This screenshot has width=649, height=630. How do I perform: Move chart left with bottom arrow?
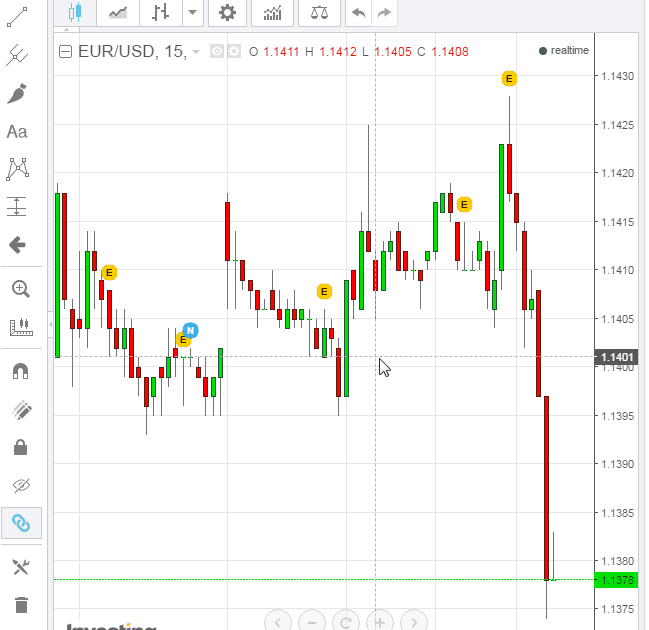[278, 621]
